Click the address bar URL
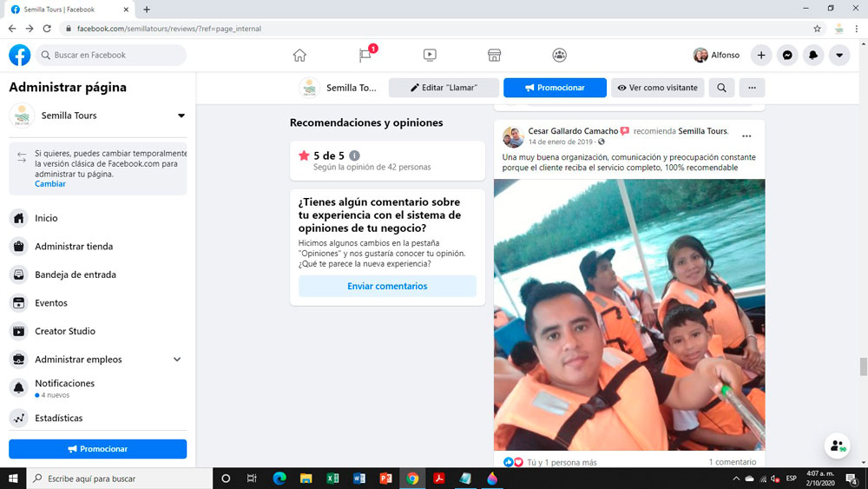Image resolution: width=868 pixels, height=489 pixels. coord(169,29)
